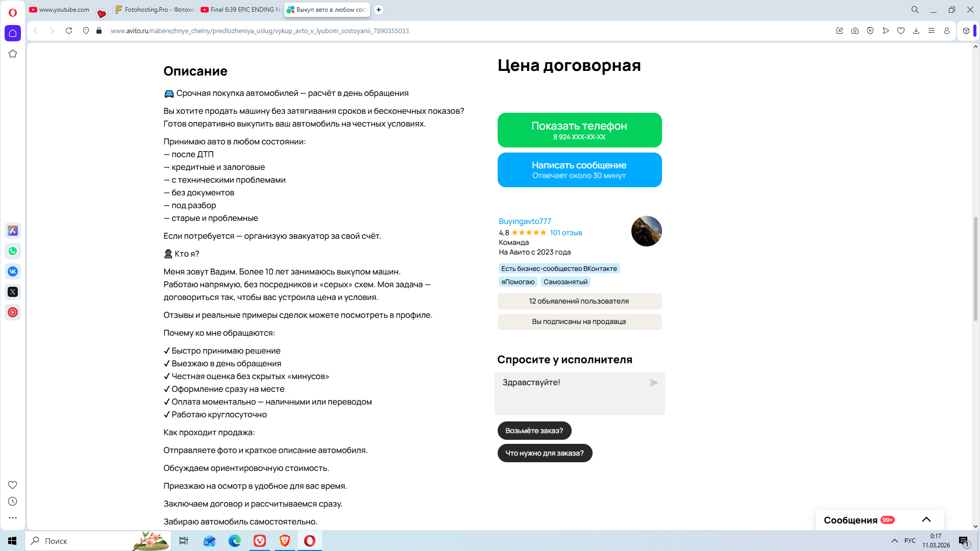Click the page vertical scrollbar

[x=975, y=269]
